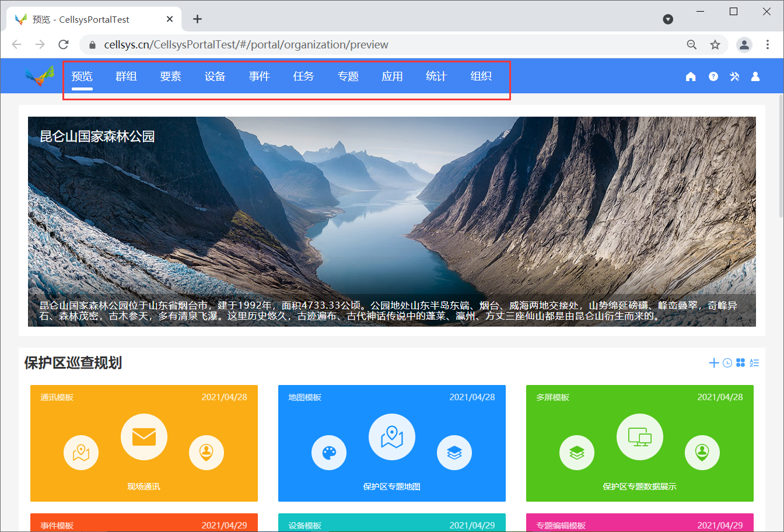Click the fjord landscape banner image
The image size is (784, 532).
[x=392, y=222]
